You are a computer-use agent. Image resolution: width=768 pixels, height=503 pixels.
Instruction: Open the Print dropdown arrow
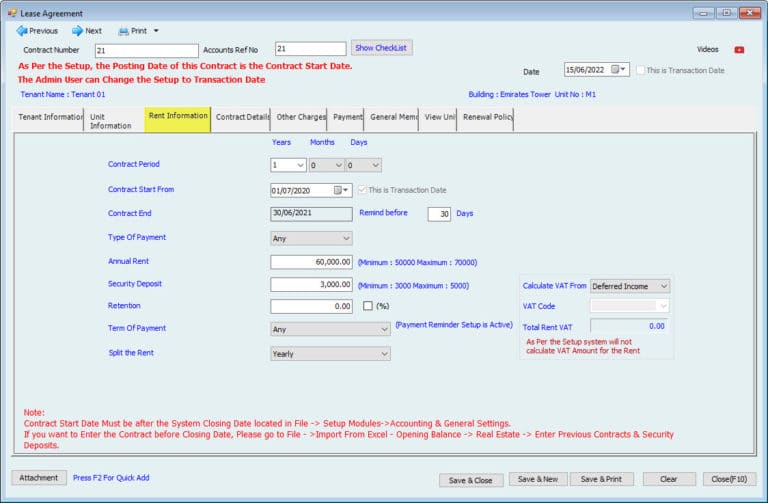pos(156,31)
